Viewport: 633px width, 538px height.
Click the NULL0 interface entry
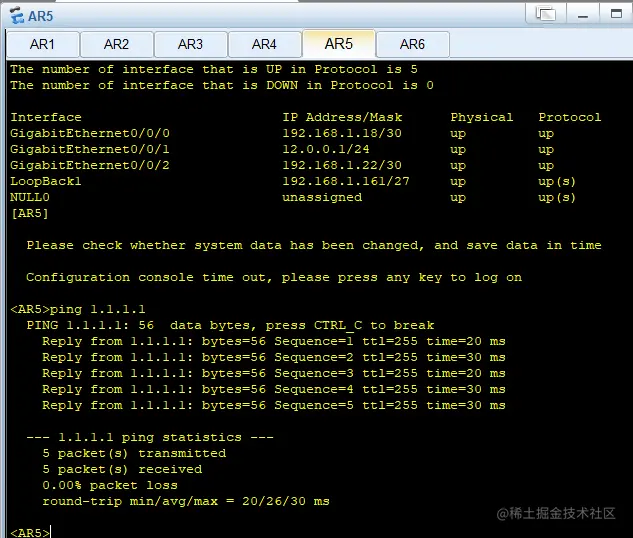pos(30,197)
